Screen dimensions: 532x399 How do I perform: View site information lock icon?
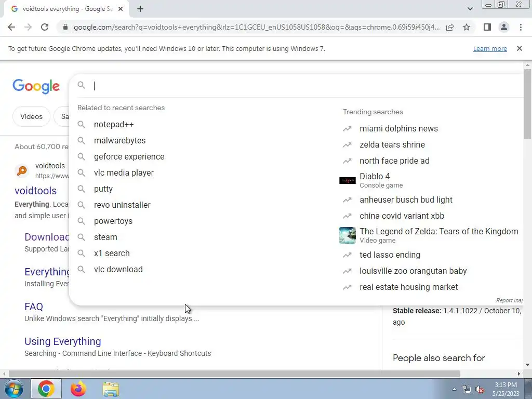65,27
